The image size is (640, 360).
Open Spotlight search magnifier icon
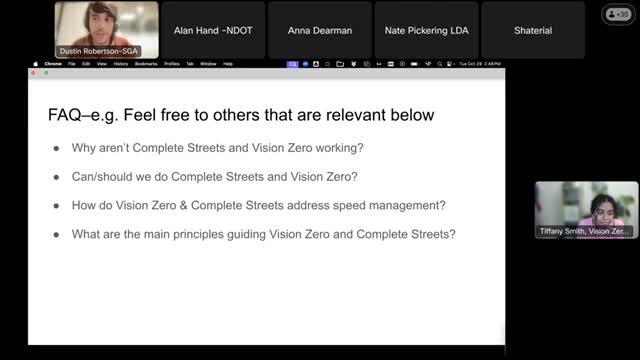440,64
